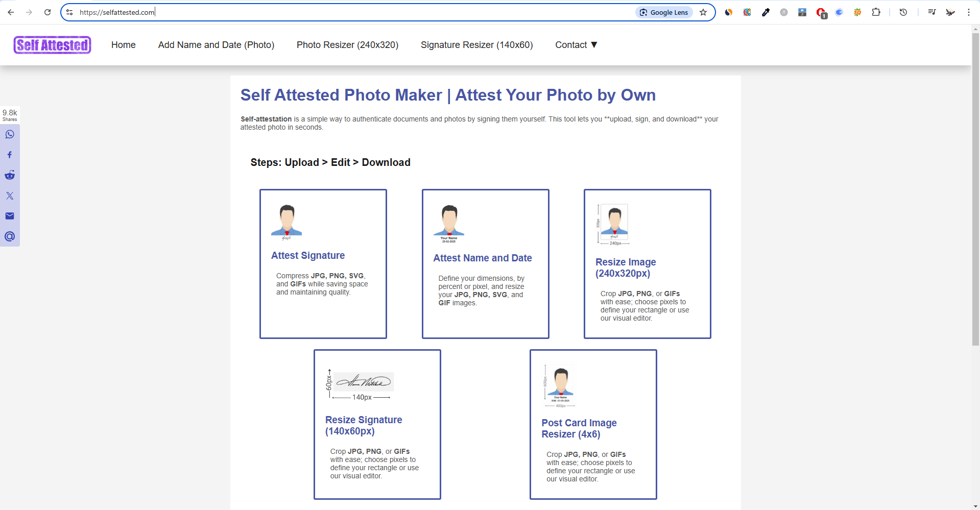Click the color picker eyedropper extension

click(x=766, y=12)
